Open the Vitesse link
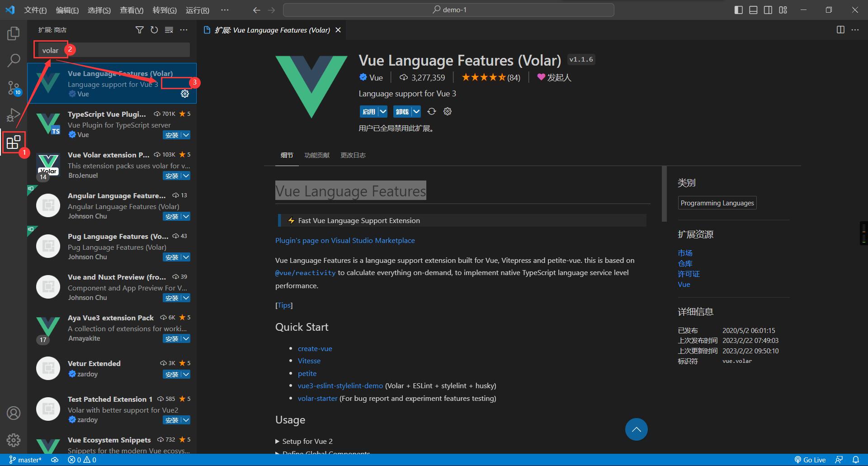Image resolution: width=868 pixels, height=466 pixels. pyautogui.click(x=309, y=361)
